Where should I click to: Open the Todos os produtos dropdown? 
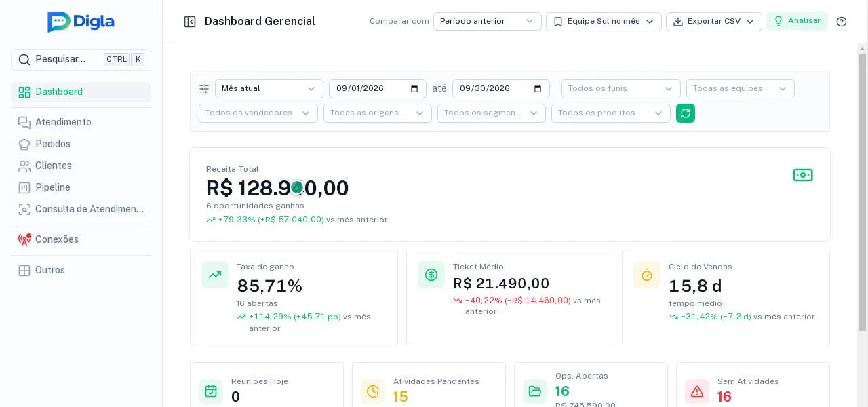click(x=611, y=113)
